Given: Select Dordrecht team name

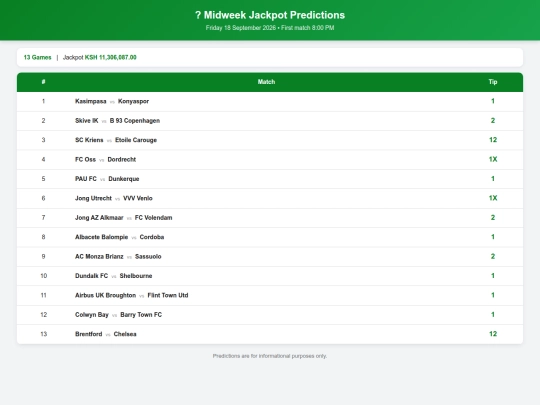Looking at the screenshot, I should click(x=122, y=159).
